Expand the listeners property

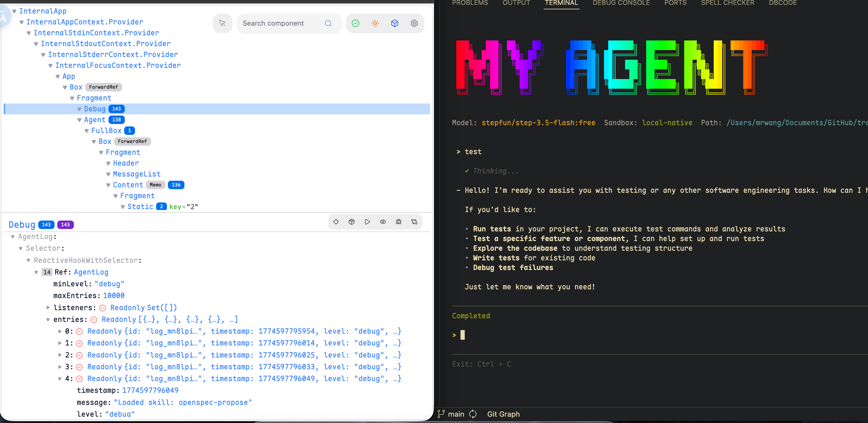(x=48, y=307)
